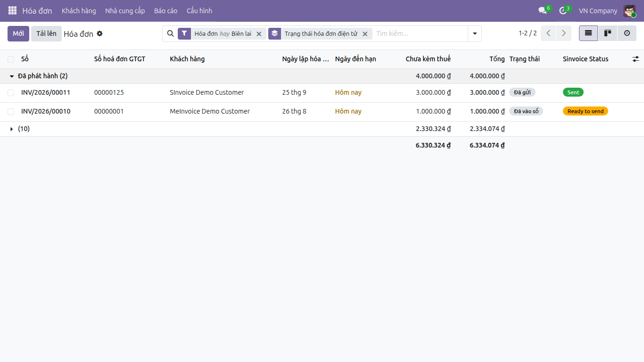Tick the select-all checkbox in header
The image size is (644, 362).
11,59
